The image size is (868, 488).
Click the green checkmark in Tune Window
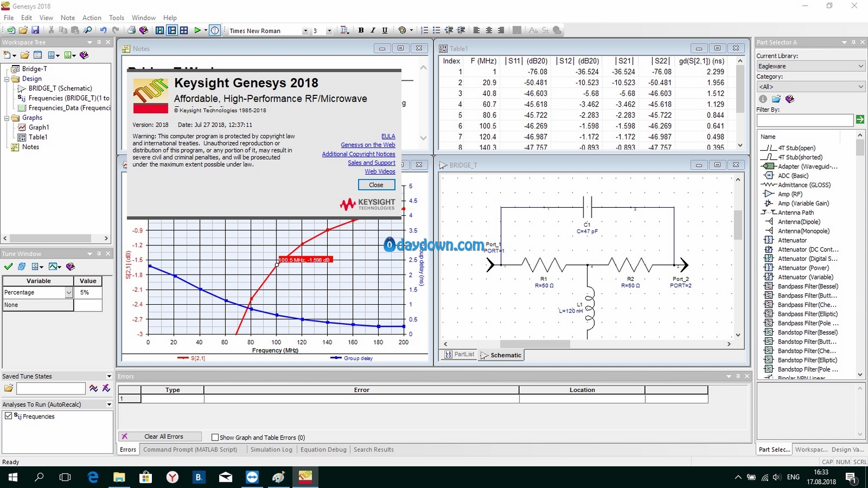(x=8, y=267)
